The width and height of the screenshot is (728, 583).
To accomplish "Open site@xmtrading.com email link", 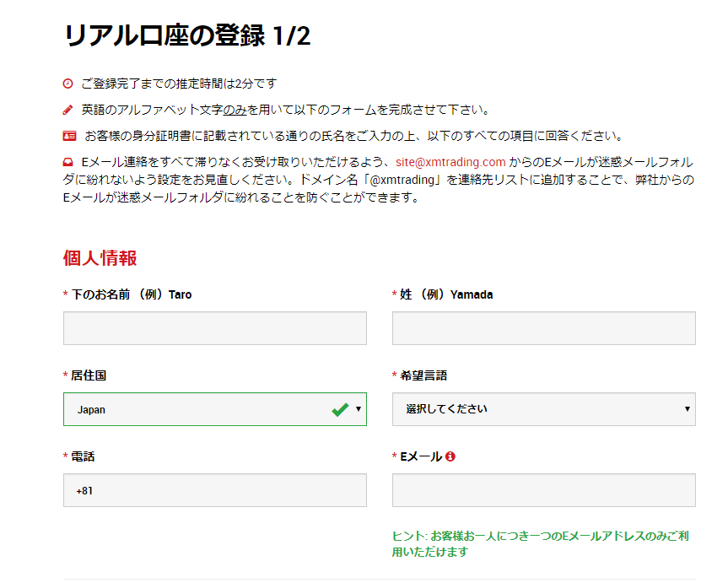I will 450,162.
